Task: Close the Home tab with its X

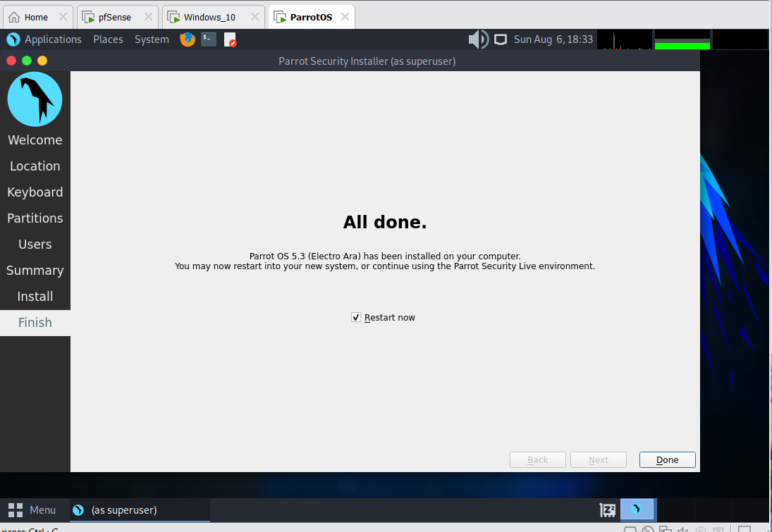Action: 63,17
